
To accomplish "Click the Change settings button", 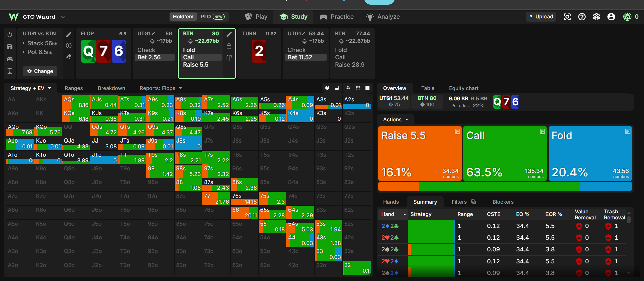I will pos(40,71).
